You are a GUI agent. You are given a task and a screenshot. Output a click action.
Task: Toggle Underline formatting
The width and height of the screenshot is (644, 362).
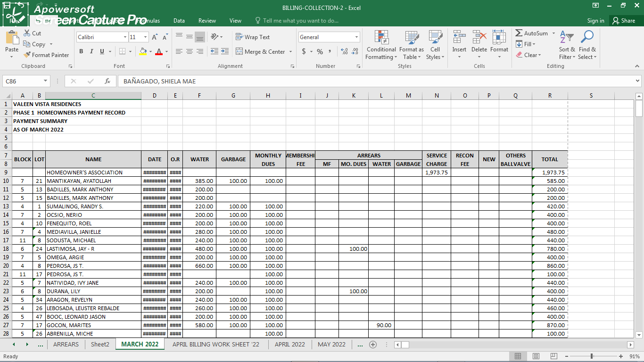click(x=102, y=51)
